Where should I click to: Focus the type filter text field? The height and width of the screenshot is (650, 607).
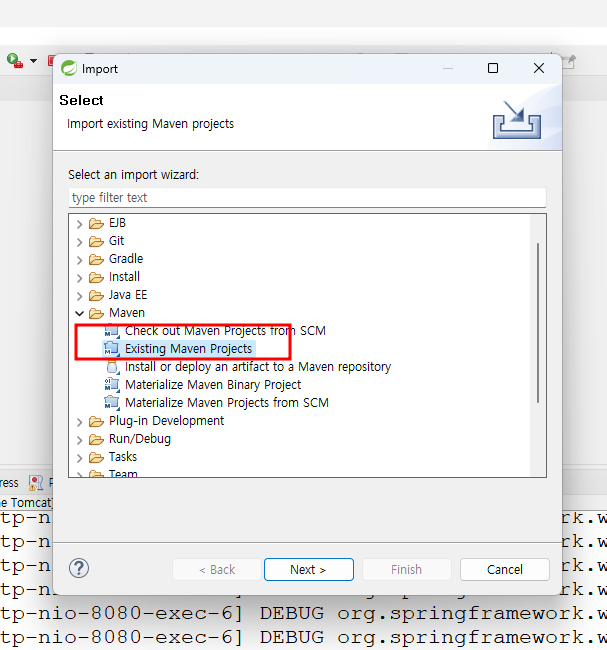[x=307, y=198]
